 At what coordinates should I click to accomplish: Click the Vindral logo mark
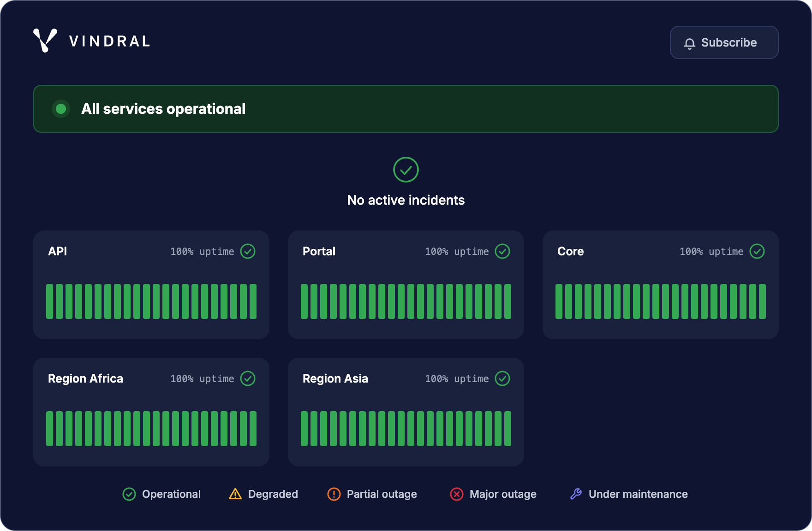[x=45, y=41]
